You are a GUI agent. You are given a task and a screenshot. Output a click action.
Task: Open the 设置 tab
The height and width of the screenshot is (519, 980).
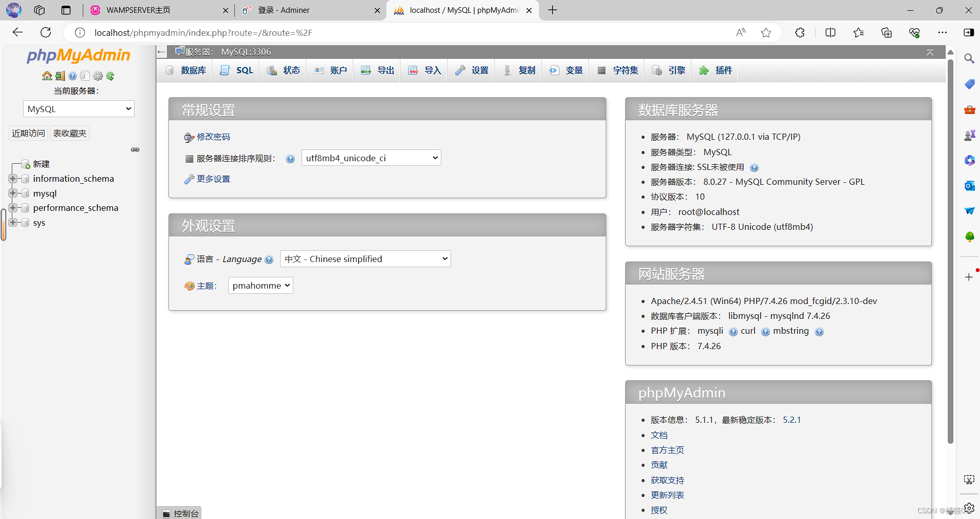pyautogui.click(x=472, y=71)
